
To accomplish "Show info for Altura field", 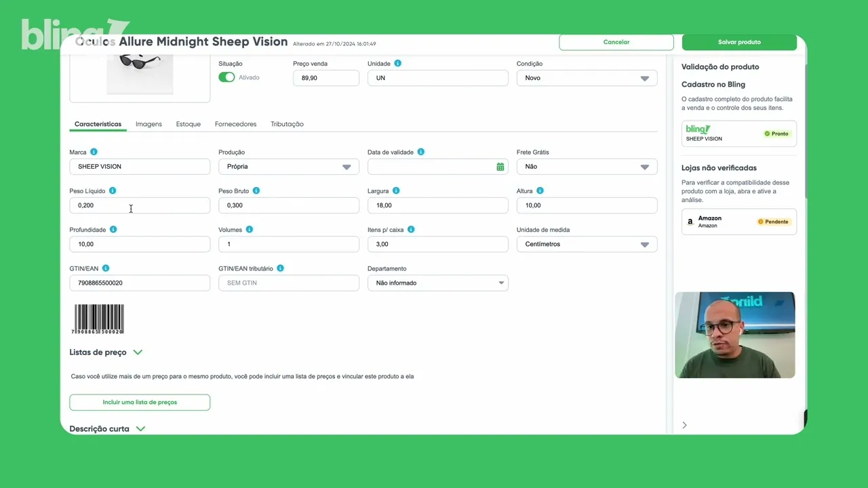I will pyautogui.click(x=540, y=190).
